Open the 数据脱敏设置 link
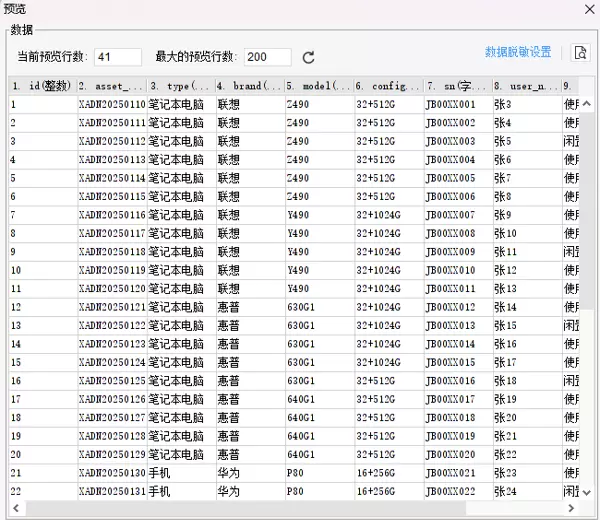This screenshot has width=600, height=520. (517, 53)
